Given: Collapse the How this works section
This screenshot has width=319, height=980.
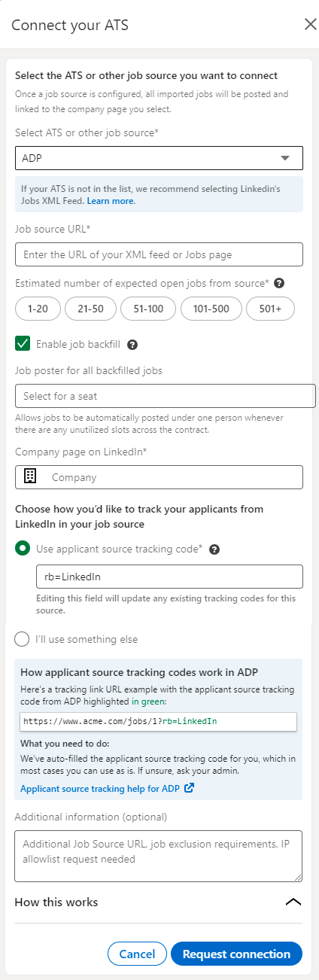Looking at the screenshot, I should tap(293, 902).
